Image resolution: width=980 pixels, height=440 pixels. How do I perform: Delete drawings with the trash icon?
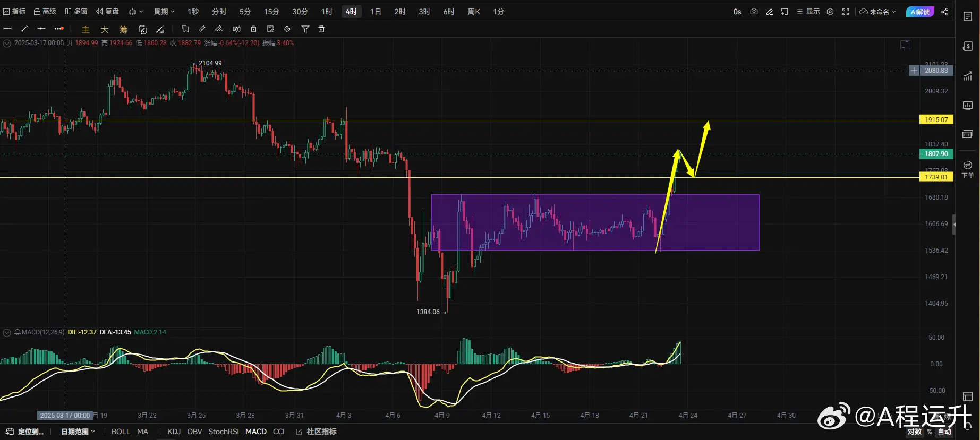[x=321, y=29]
